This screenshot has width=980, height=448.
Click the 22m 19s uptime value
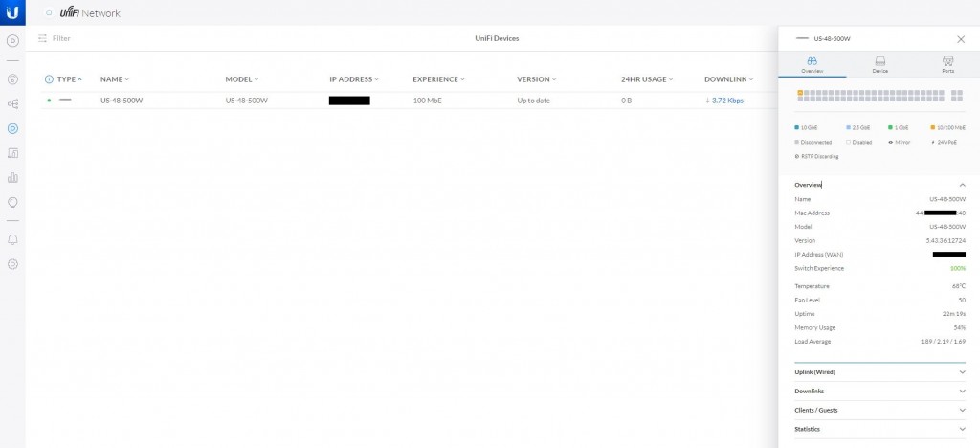pos(955,314)
